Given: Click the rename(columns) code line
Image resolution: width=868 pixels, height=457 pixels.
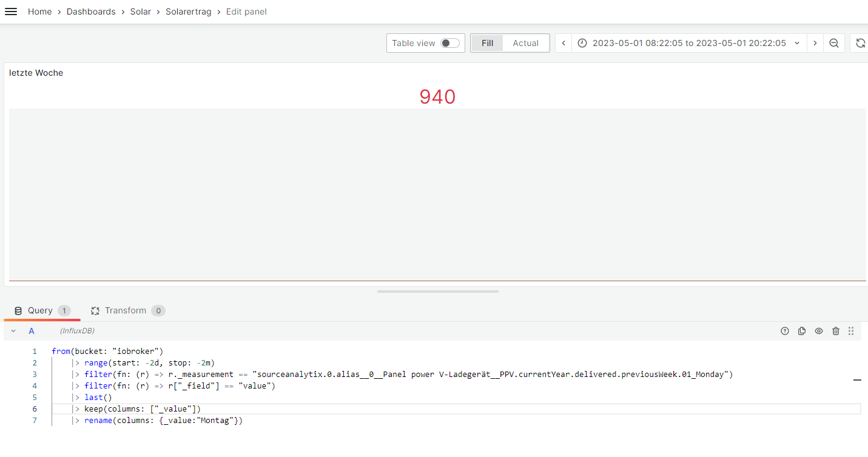Looking at the screenshot, I should [157, 421].
